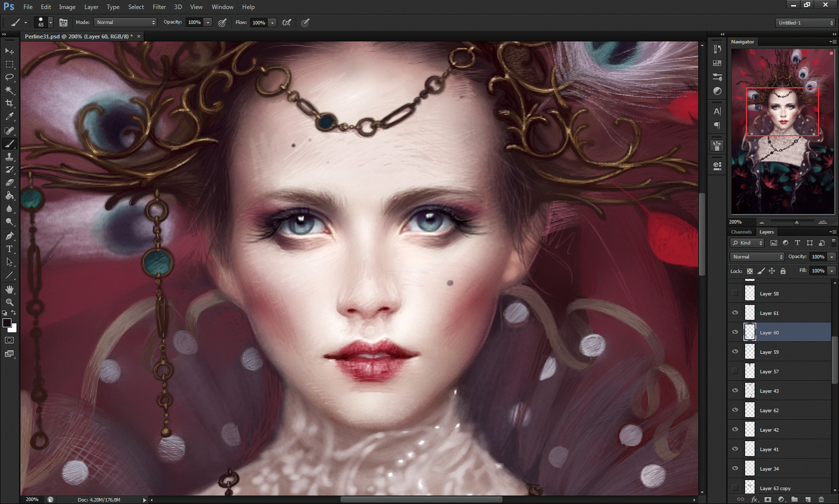Hide Layer 61 visibility eye
Screen dimensions: 839x504
[x=735, y=313]
